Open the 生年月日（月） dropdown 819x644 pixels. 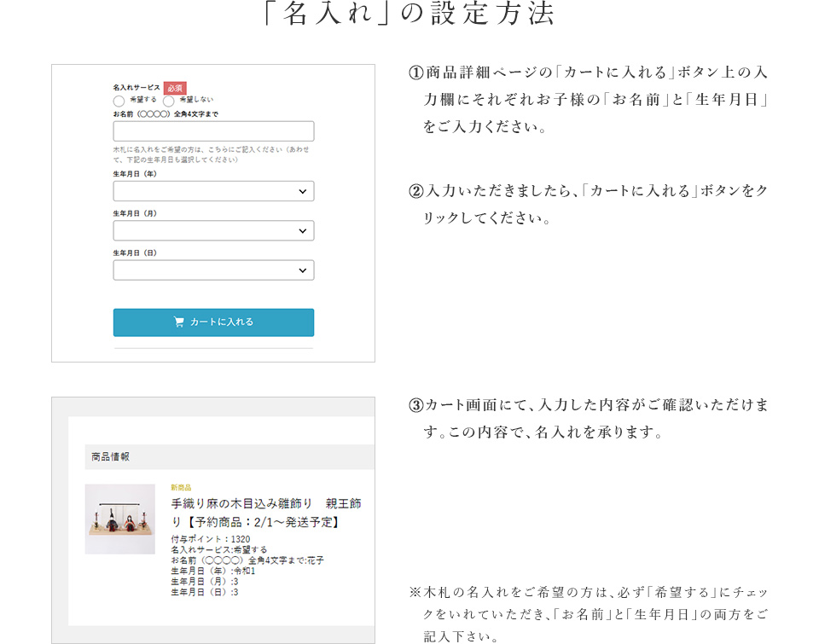(x=213, y=231)
